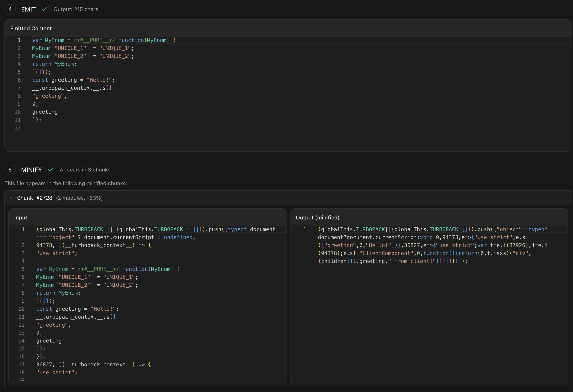Click the Input panel header
This screenshot has width=573, height=392.
click(21, 218)
